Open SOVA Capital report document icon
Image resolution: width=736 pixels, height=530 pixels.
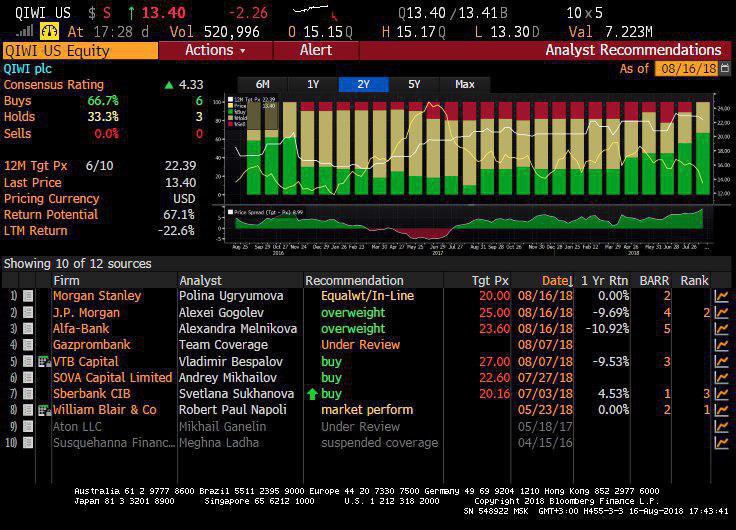(28, 377)
